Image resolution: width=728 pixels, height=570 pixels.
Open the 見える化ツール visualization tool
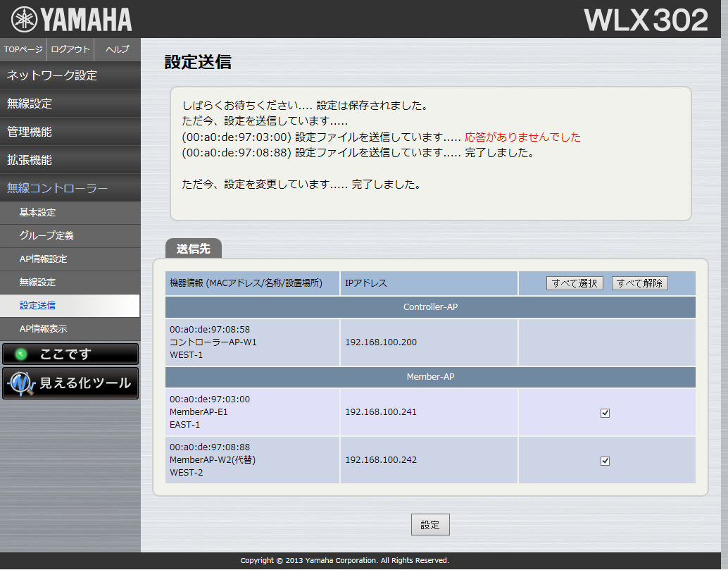pos(70,383)
